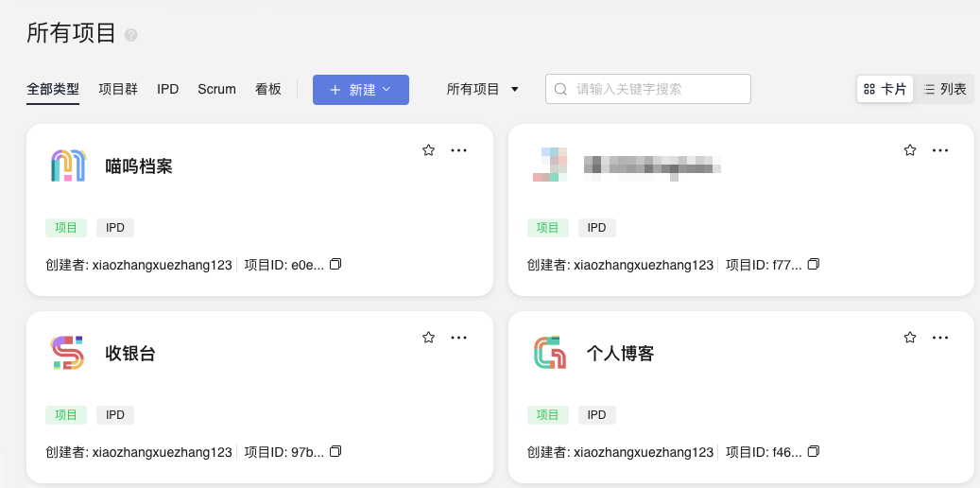Star the 收银台 project
This screenshot has height=488, width=980.
pyautogui.click(x=428, y=338)
